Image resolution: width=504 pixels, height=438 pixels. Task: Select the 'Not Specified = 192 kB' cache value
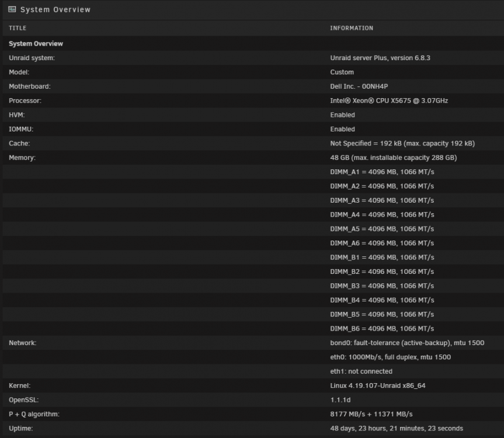click(402, 143)
